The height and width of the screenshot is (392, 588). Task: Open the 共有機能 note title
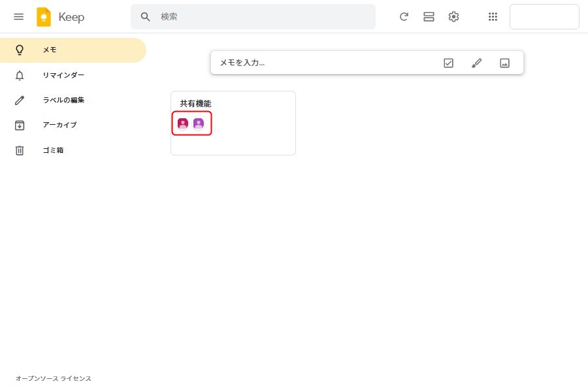195,103
